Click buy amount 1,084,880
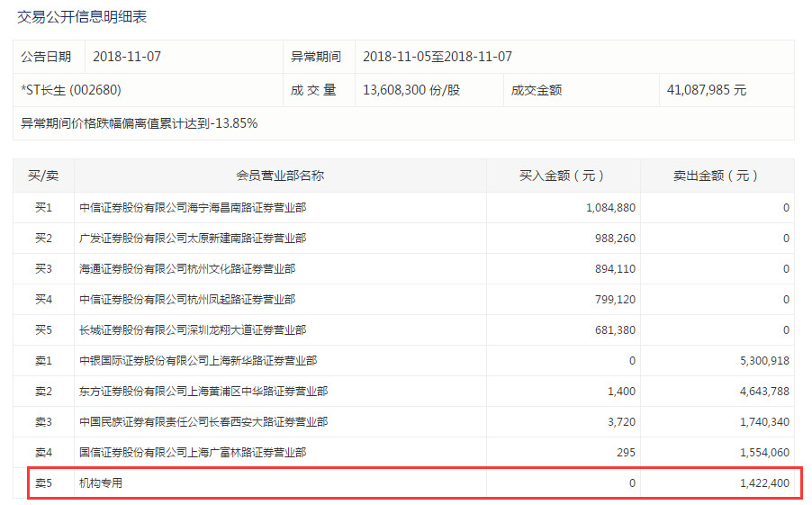The height and width of the screenshot is (505, 812). coord(610,208)
